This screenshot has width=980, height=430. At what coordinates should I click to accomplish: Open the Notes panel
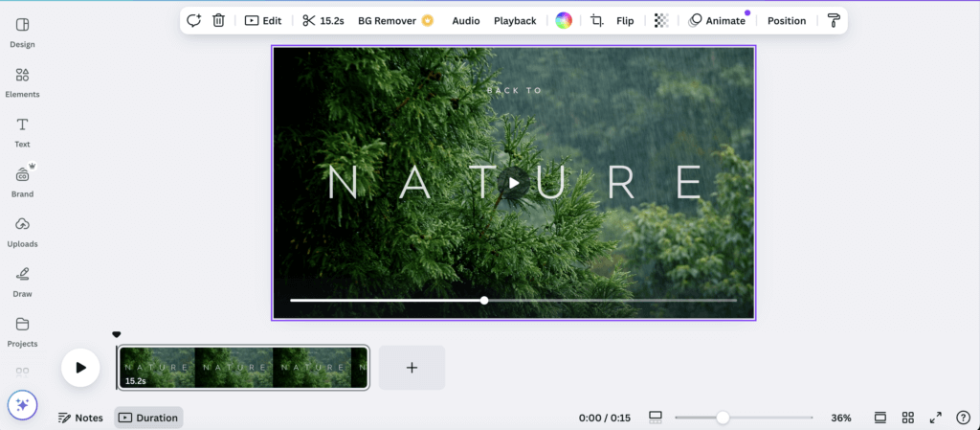[80, 418]
